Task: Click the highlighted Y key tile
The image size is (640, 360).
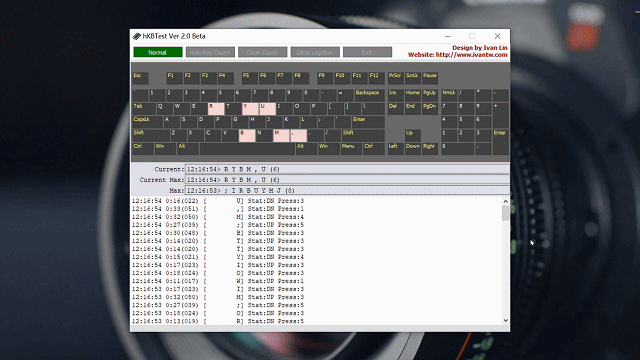Action: point(250,109)
